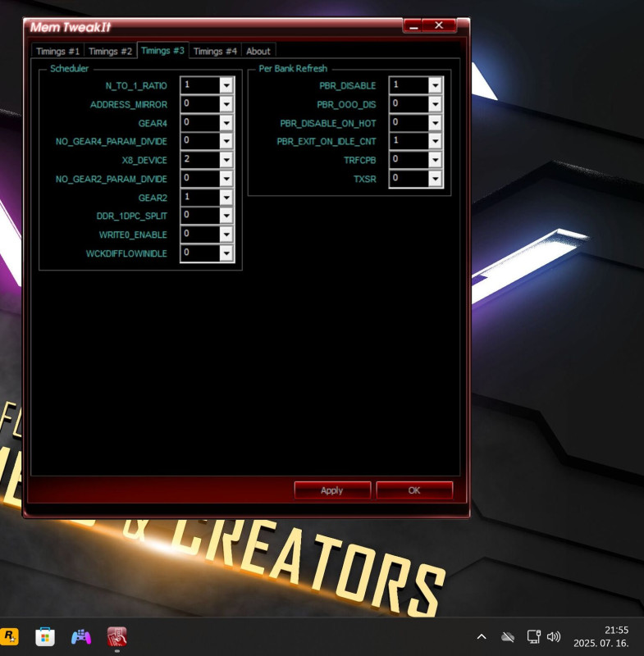Click the NO_GEAR2_PARAM_DIVIDE label

coord(112,179)
